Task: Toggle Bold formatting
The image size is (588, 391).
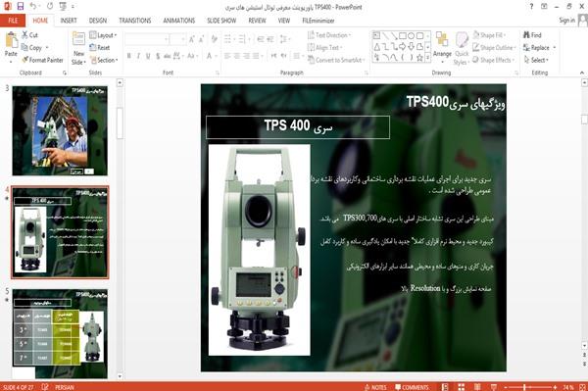Action: [x=129, y=56]
